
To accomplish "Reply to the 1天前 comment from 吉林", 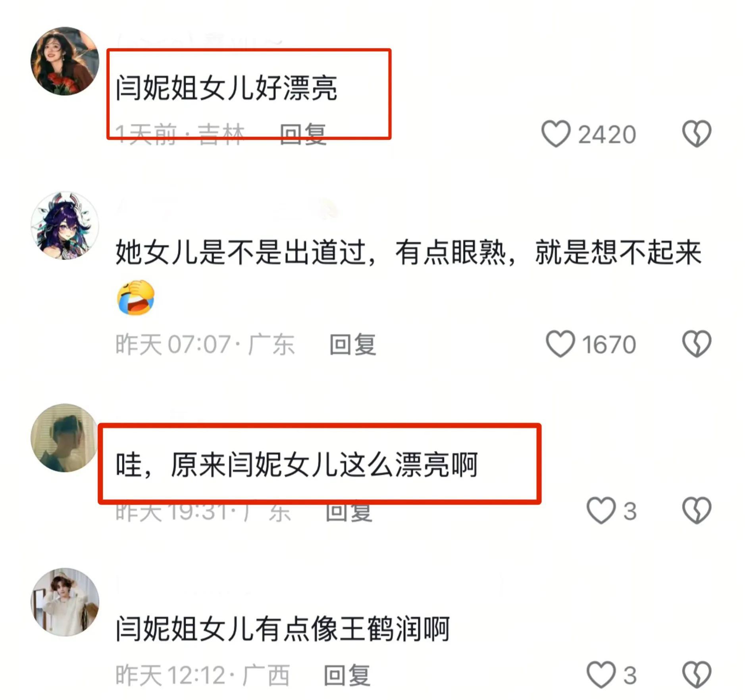I will coord(303,134).
